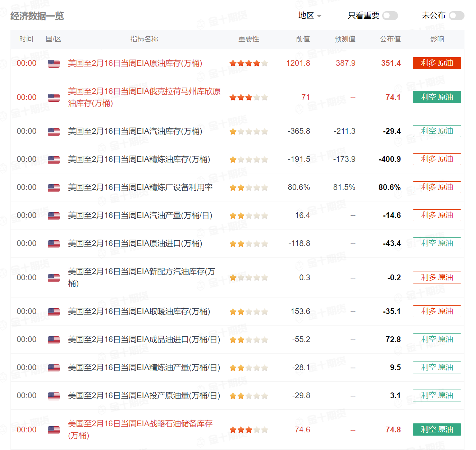The image size is (476, 450).
Task: Click the 利多 原油 tag for EIA精炼油库存
Action: [x=437, y=159]
